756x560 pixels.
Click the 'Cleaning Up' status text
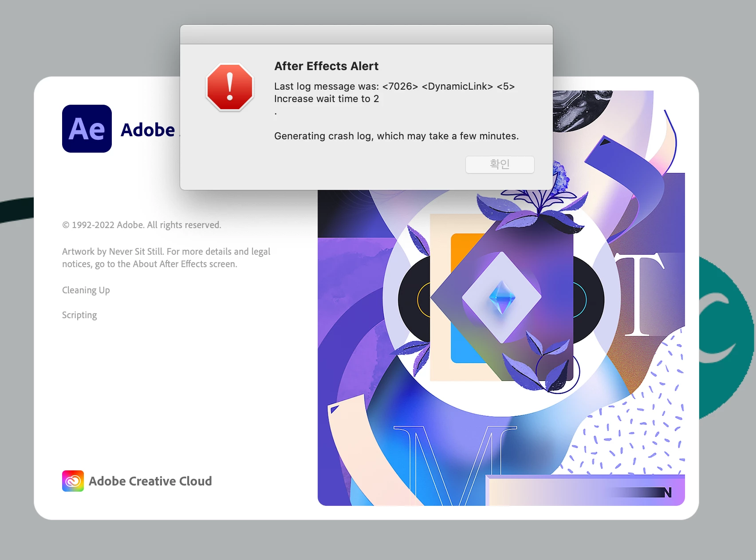(86, 290)
